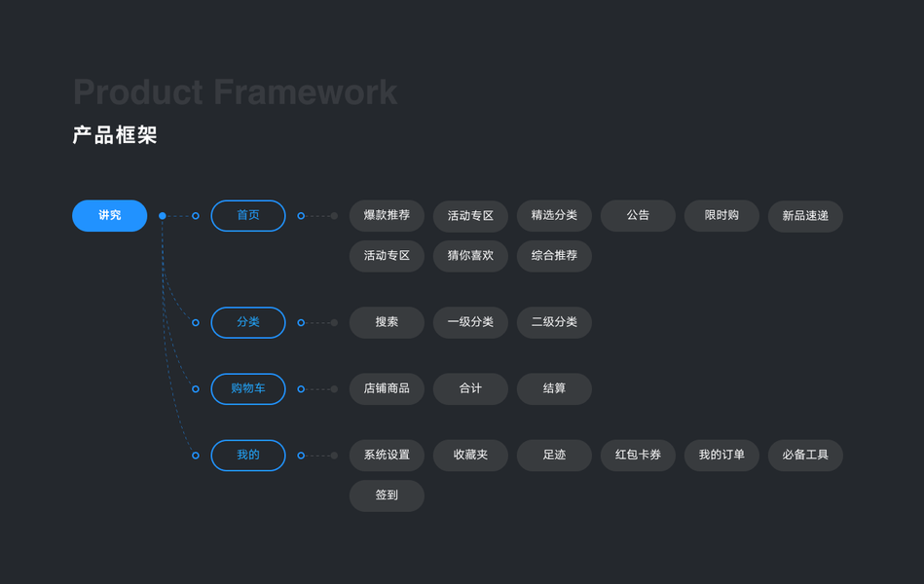Click the 综合推荐 pill
Screen dimensions: 924x584
point(554,256)
